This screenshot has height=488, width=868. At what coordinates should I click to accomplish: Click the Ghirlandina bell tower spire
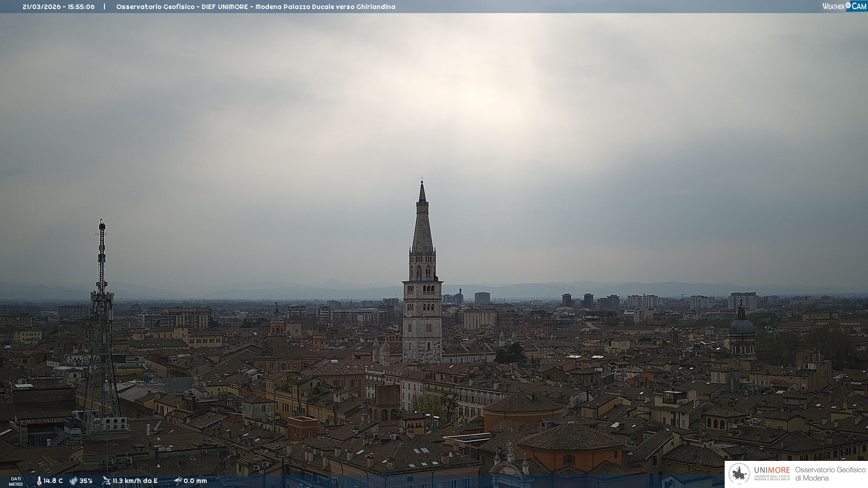pyautogui.click(x=422, y=226)
